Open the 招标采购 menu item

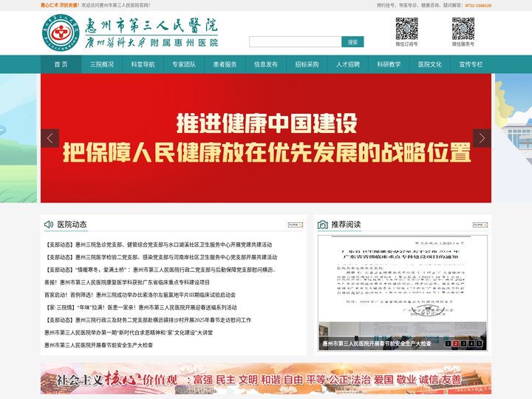pos(307,64)
